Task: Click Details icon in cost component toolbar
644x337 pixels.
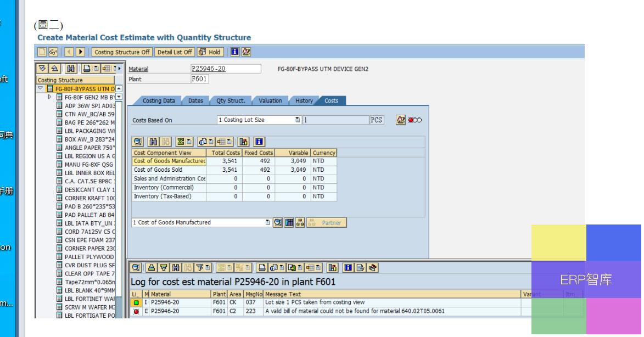Action: point(138,142)
